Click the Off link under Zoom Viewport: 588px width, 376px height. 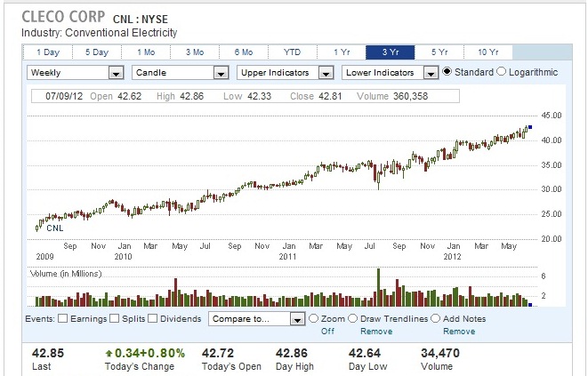click(x=327, y=332)
